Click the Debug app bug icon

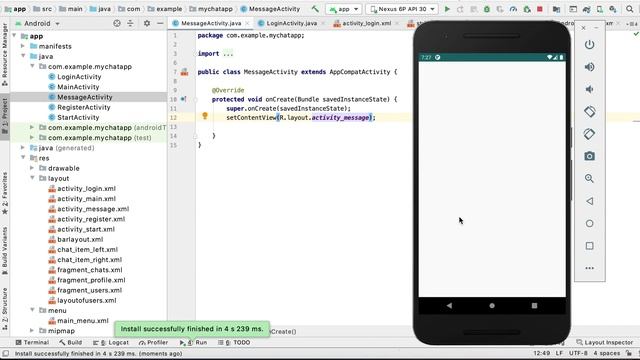487,9
